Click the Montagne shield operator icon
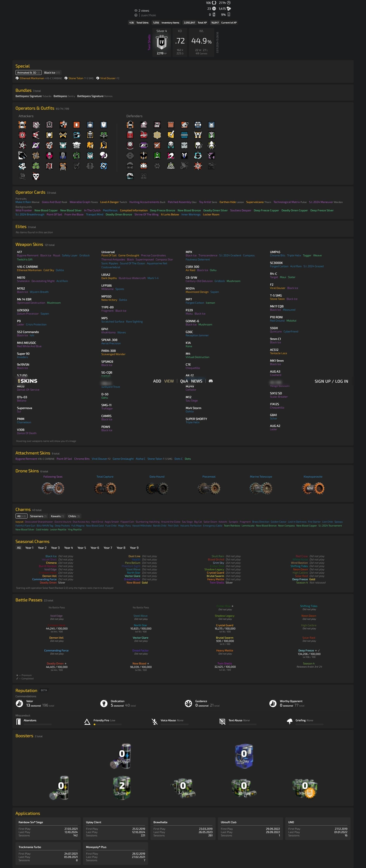This screenshot has width=366, height=868. [x=104, y=125]
